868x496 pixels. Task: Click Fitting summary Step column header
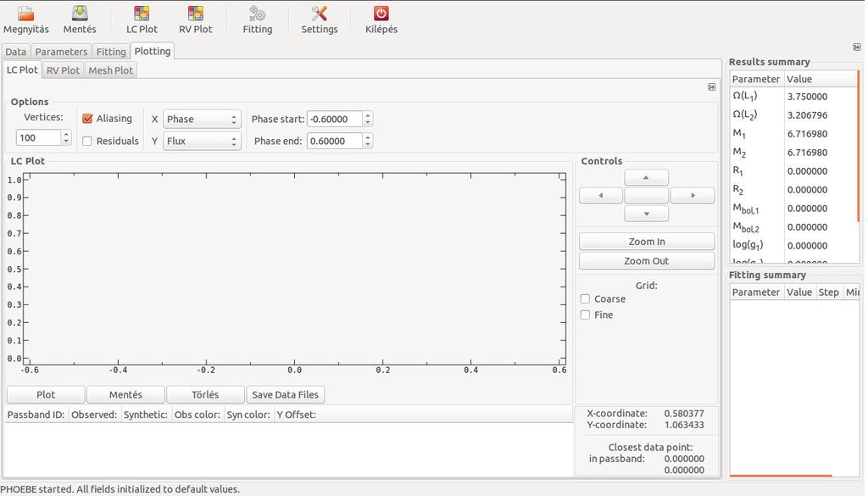point(829,293)
